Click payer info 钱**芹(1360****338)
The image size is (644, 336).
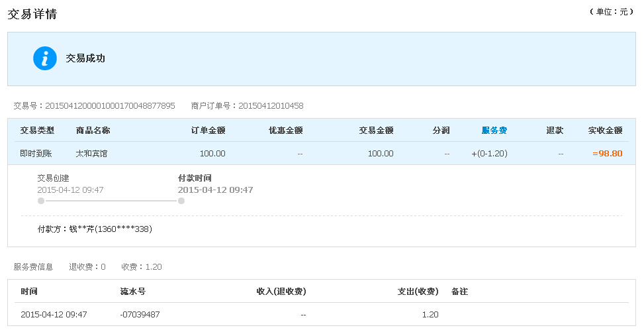tap(111, 229)
